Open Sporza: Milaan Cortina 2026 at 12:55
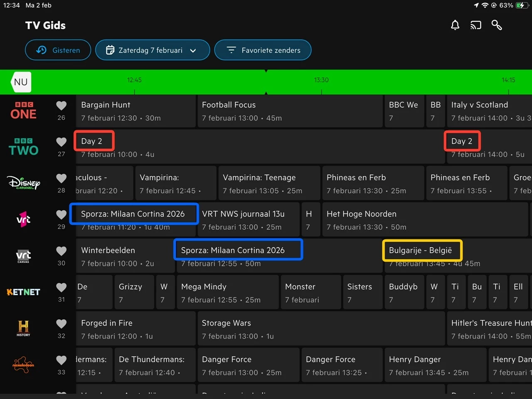The width and height of the screenshot is (532, 399). [280, 256]
